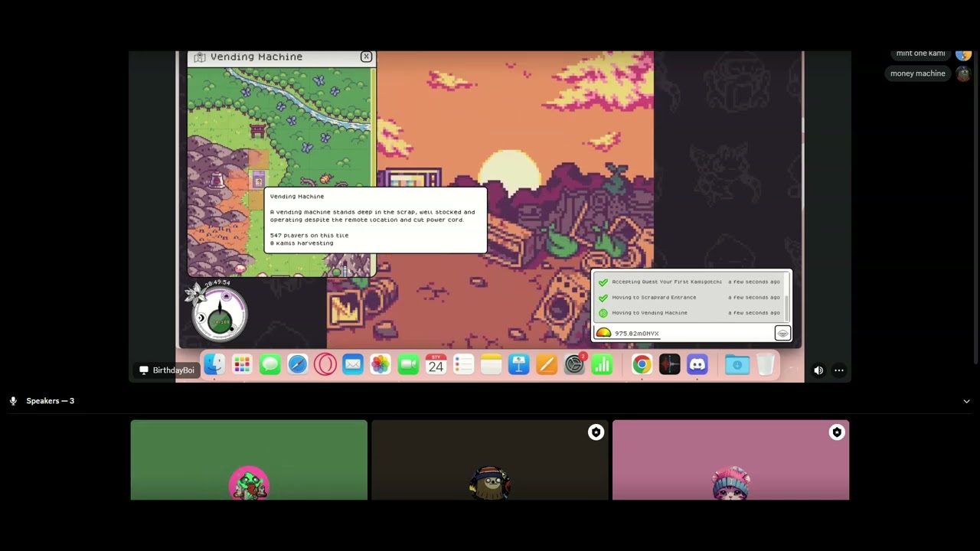
Task: Click moderator badge on pink speaker tile
Action: [837, 432]
